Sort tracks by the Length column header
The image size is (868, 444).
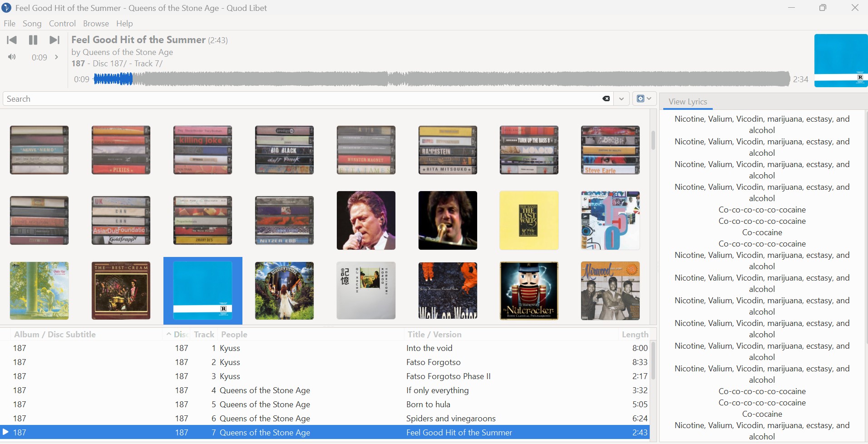634,335
